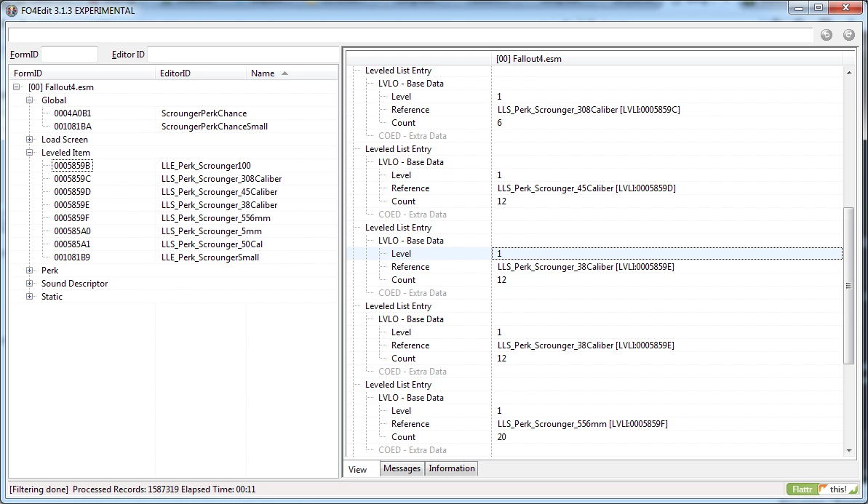Maximize the FO4Edit window

point(819,8)
